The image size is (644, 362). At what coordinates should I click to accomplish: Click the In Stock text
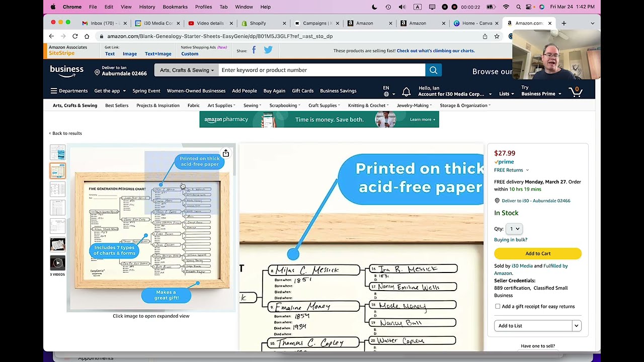pos(506,213)
